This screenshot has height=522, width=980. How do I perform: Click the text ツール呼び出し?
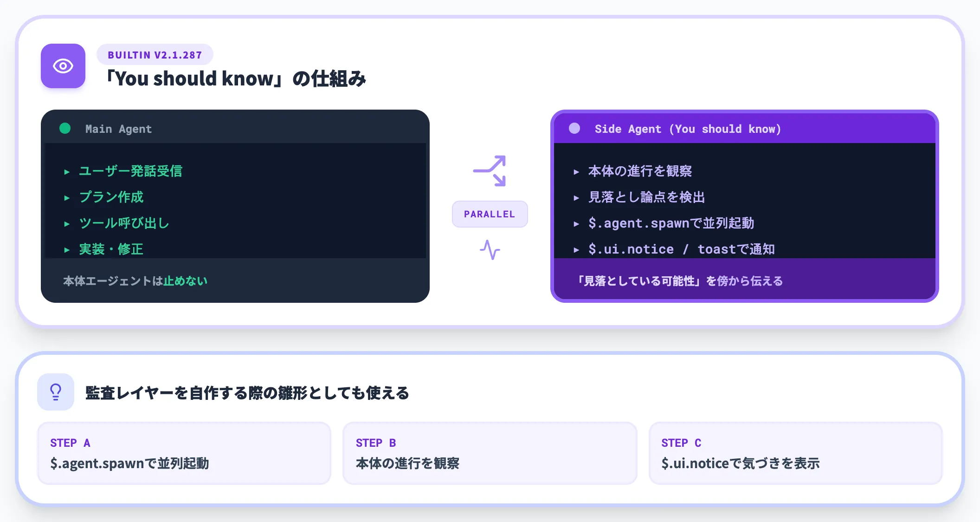[124, 223]
